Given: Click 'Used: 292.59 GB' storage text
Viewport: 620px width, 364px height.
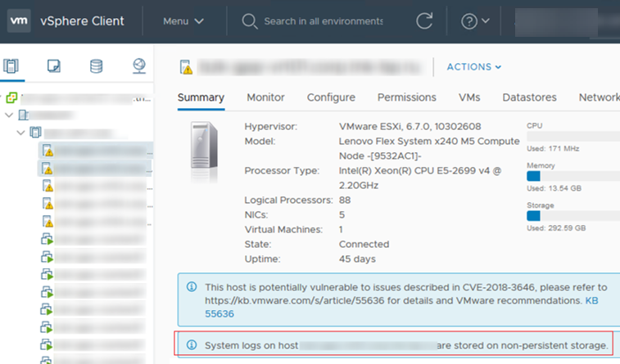Looking at the screenshot, I should tap(556, 228).
